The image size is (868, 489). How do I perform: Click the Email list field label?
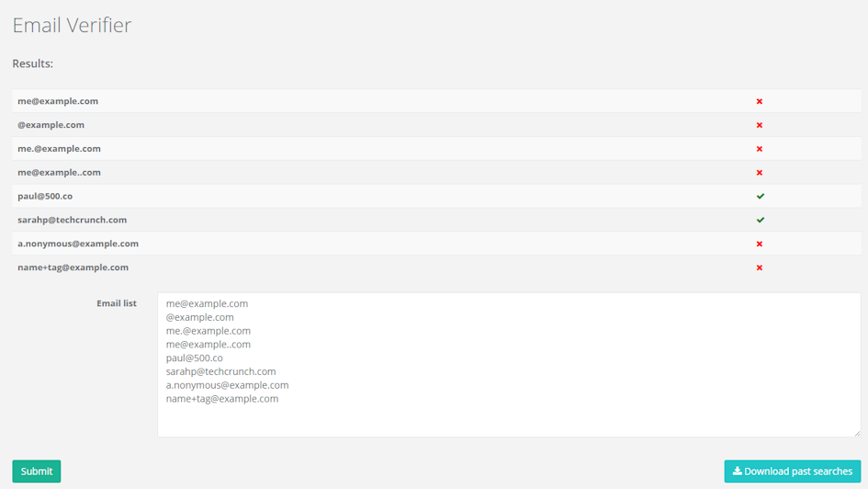117,303
